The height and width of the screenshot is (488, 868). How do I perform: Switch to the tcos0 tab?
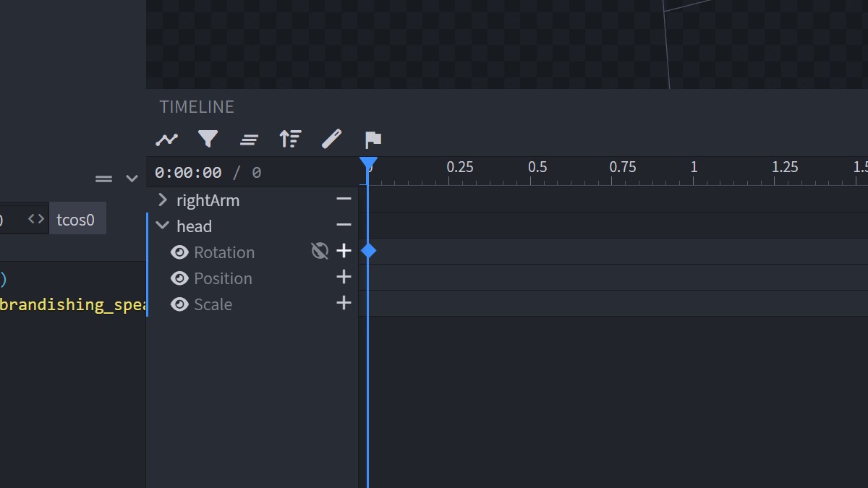pyautogui.click(x=76, y=220)
